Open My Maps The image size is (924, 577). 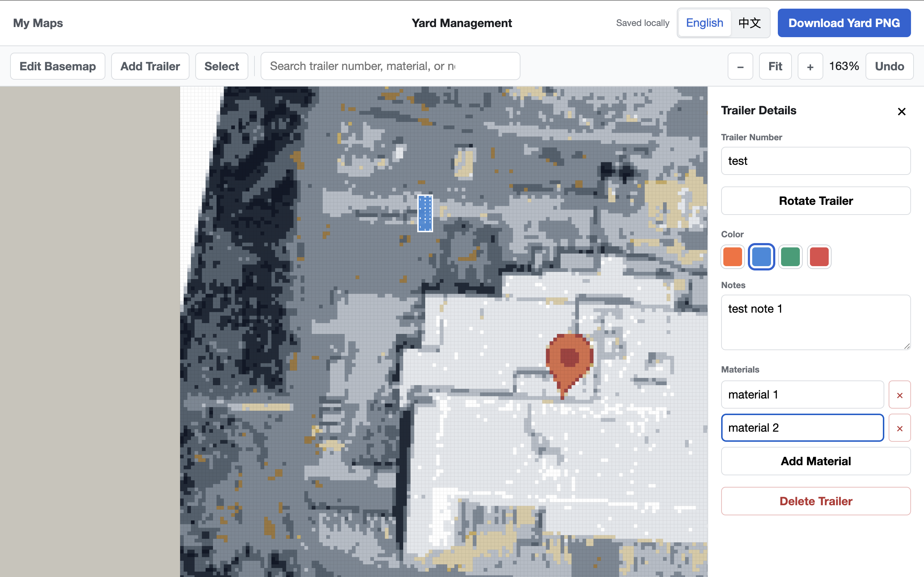coord(38,23)
